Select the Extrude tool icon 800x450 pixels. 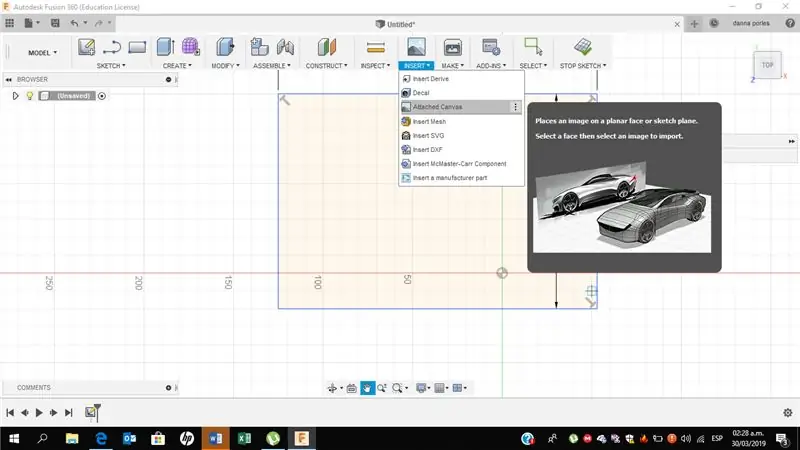[x=165, y=47]
